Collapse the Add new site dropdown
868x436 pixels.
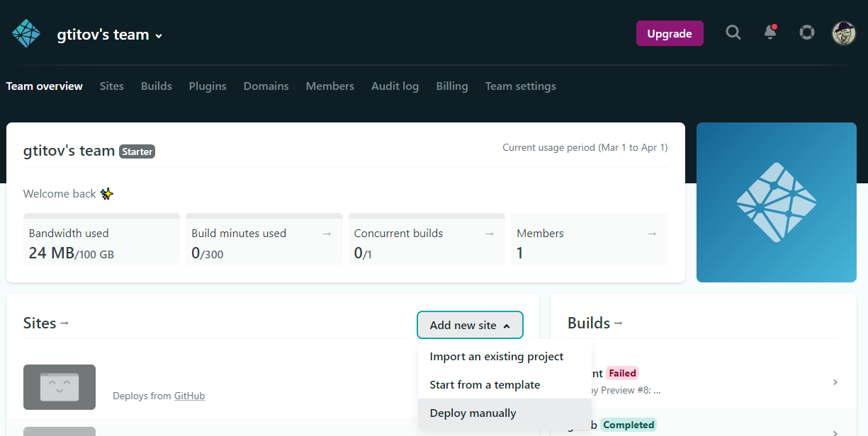[470, 326]
